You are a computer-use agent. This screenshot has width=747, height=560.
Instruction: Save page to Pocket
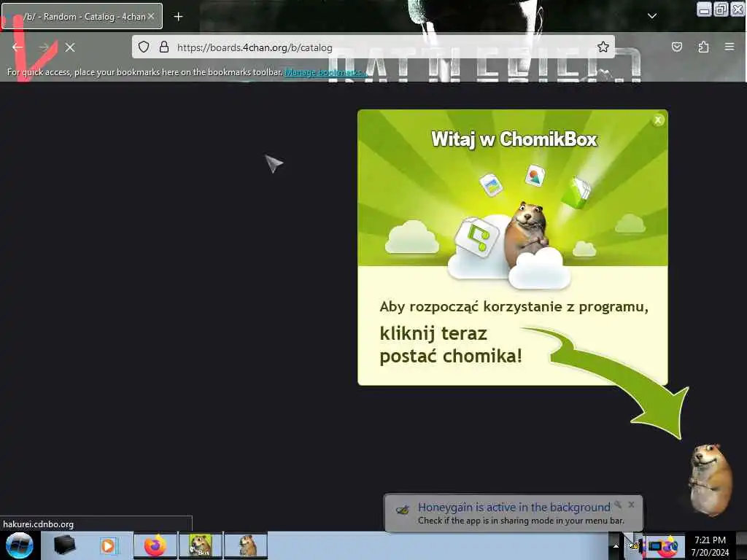coord(677,47)
